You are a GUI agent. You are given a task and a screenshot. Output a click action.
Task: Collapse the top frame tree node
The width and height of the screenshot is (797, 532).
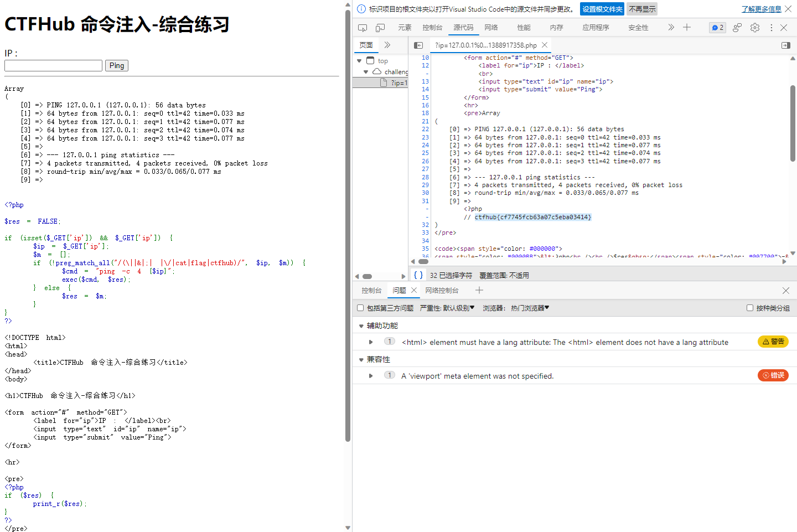[x=359, y=61]
